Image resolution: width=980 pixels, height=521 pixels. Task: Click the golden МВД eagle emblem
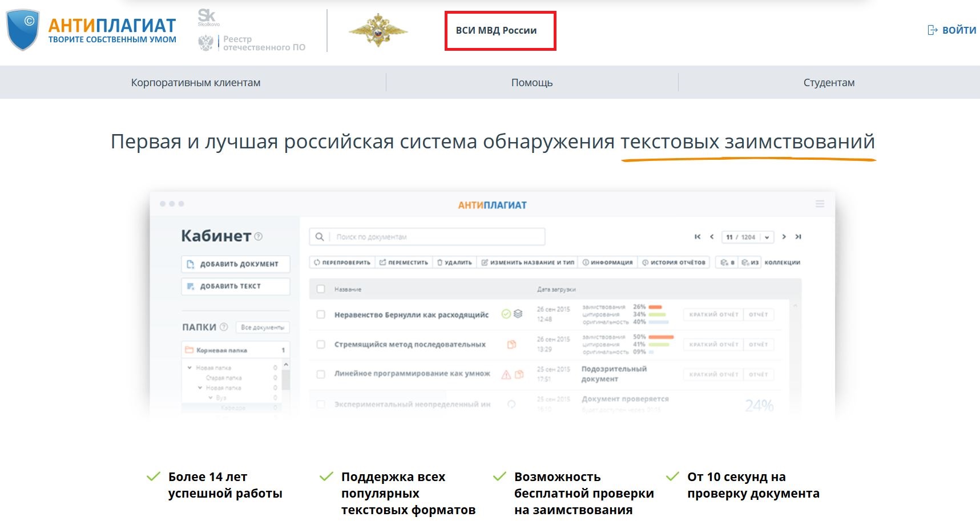tap(378, 30)
